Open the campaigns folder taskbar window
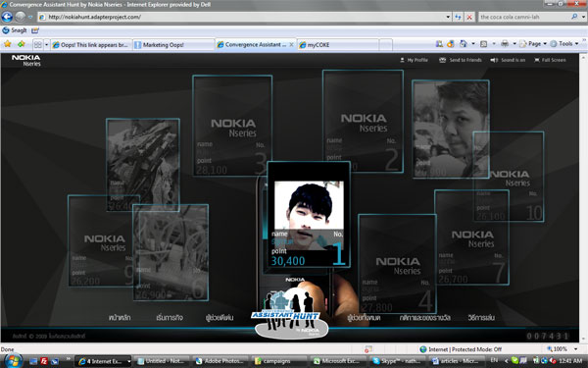 [279, 361]
